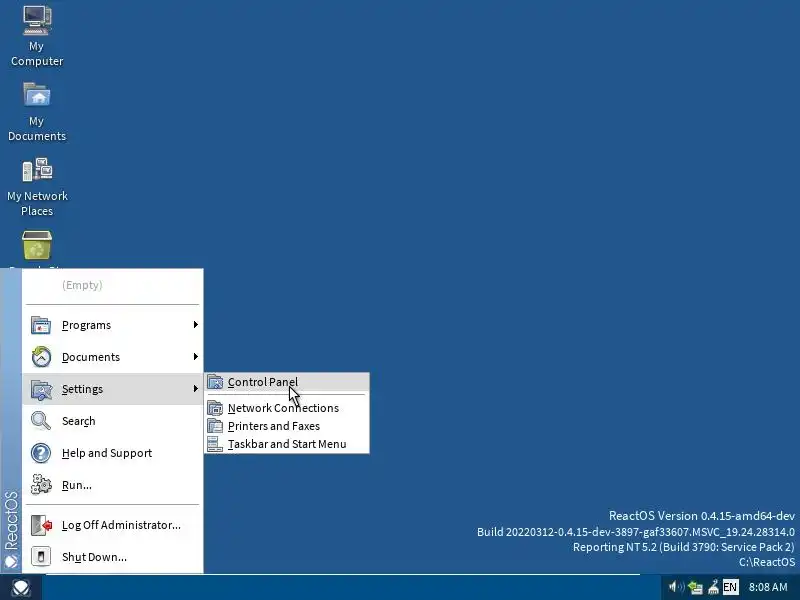The image size is (800, 600).
Task: Expand the Programs submenu arrow
Action: [195, 325]
